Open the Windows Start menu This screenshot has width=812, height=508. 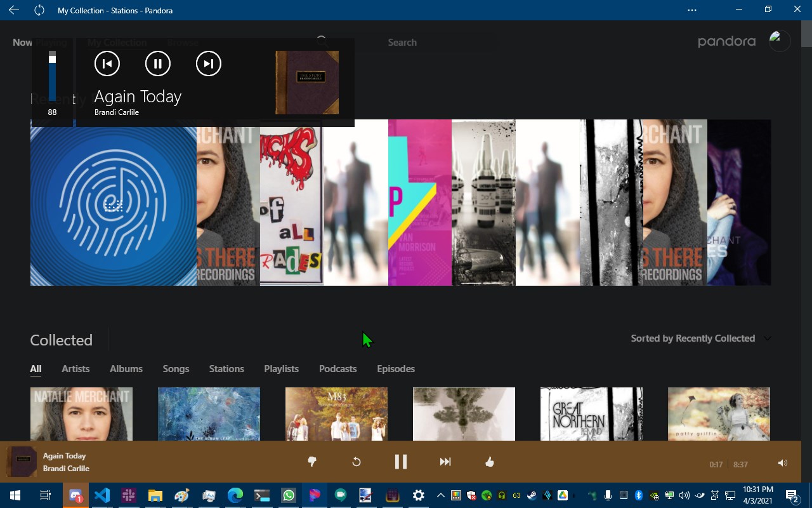(15, 495)
